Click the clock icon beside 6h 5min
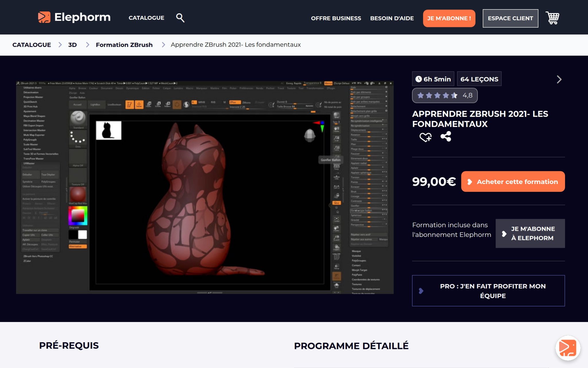This screenshot has width=588, height=368. click(419, 79)
